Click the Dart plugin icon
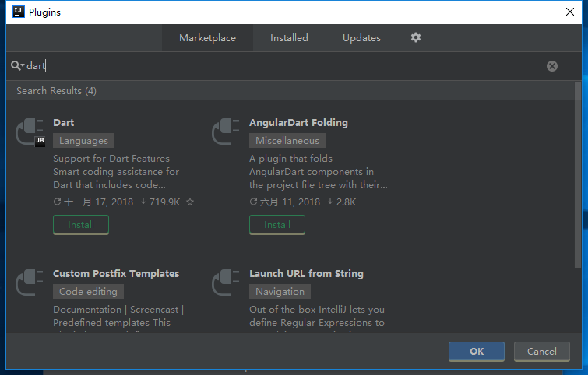Viewport: 588px width, 375px height. click(x=30, y=131)
